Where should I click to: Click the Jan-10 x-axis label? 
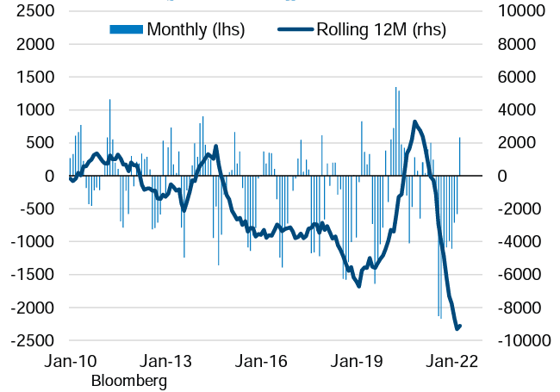click(x=71, y=362)
